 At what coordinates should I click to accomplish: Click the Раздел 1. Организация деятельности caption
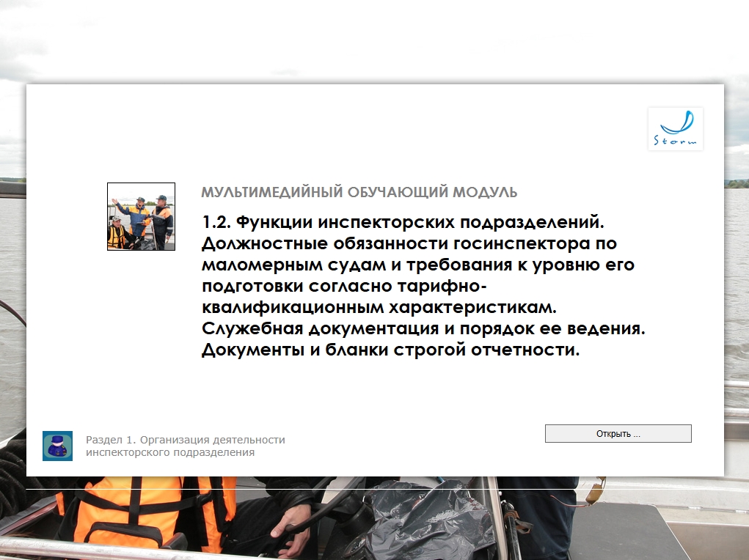pos(186,446)
